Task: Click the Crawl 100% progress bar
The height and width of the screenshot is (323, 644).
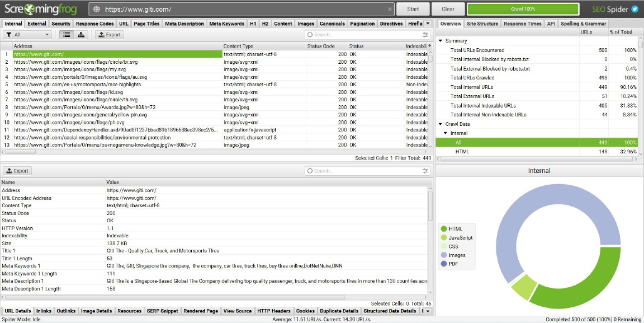Action: pyautogui.click(x=523, y=9)
